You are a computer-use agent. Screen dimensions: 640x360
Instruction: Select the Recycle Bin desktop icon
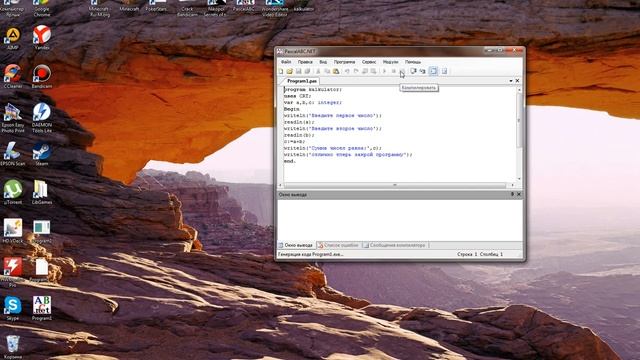(x=13, y=347)
